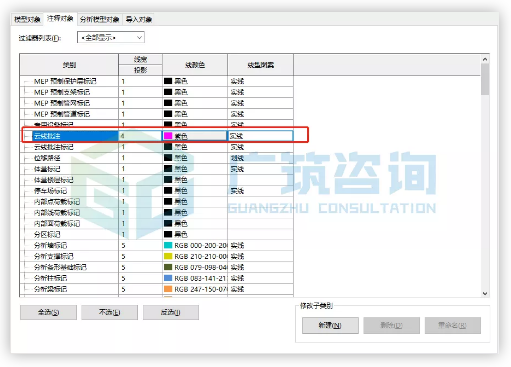Click the 类别 column header

pos(69,65)
